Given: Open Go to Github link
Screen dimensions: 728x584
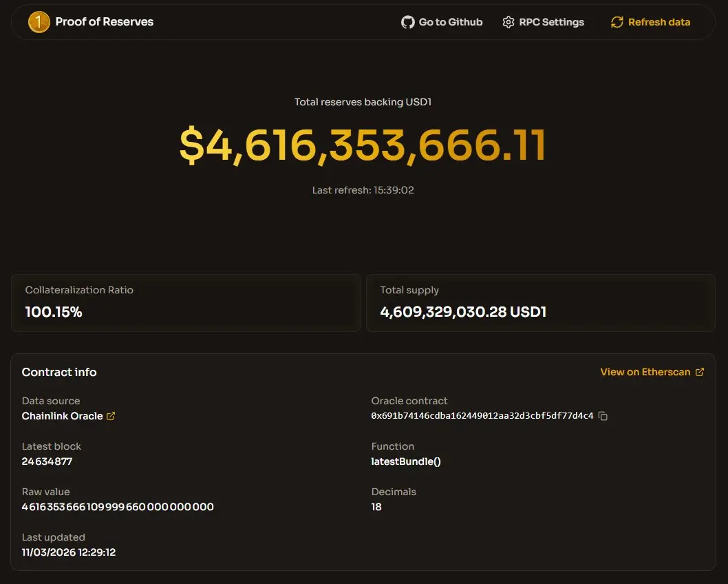Looking at the screenshot, I should 442,22.
